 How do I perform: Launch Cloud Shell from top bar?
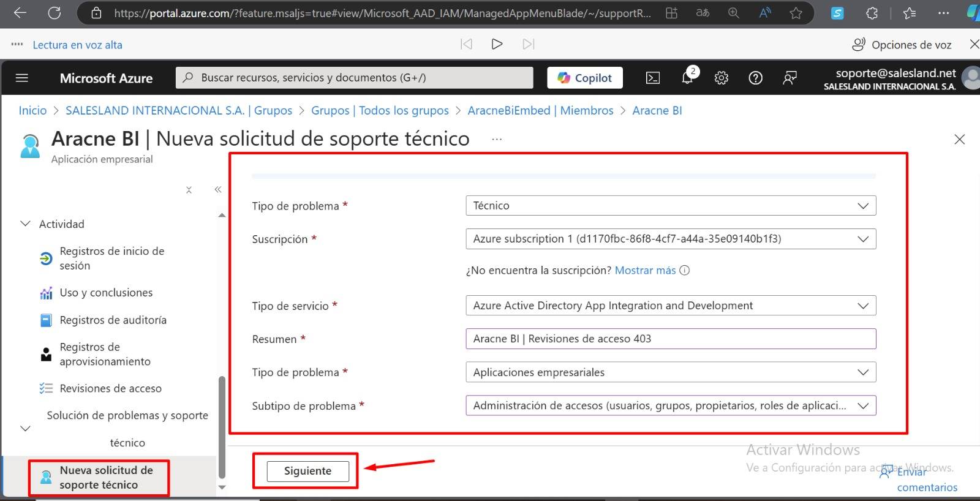coord(653,78)
